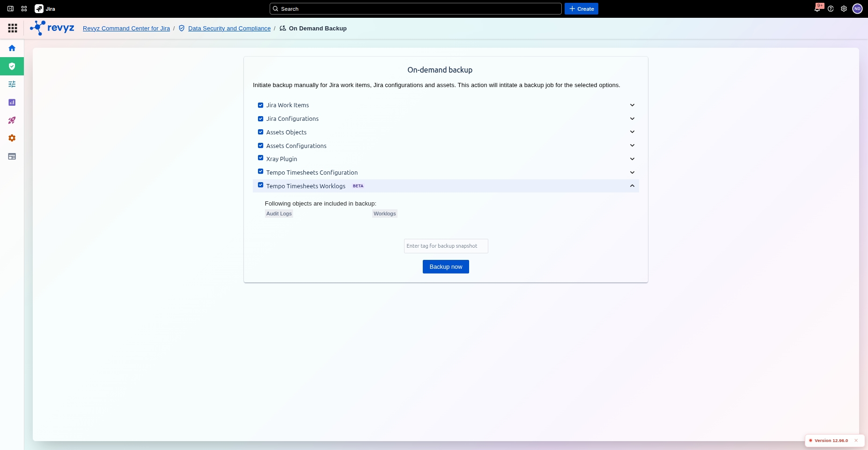
Task: Uncheck Assets Configurations checkbox
Action: point(261,145)
